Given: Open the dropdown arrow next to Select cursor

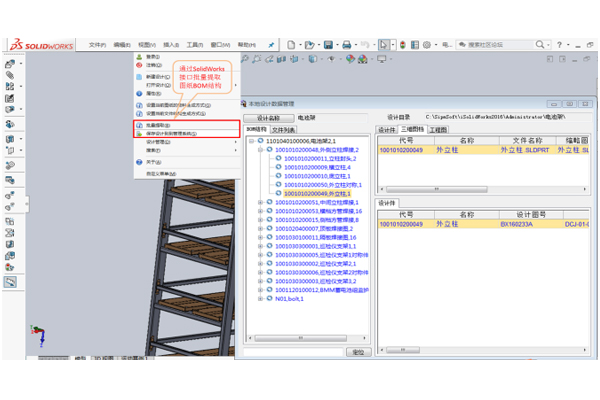Looking at the screenshot, I should click(393, 45).
